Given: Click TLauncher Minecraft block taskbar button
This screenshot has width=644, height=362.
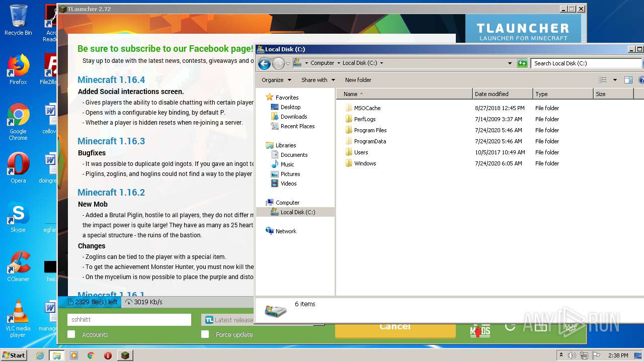Looking at the screenshot, I should click(125, 355).
